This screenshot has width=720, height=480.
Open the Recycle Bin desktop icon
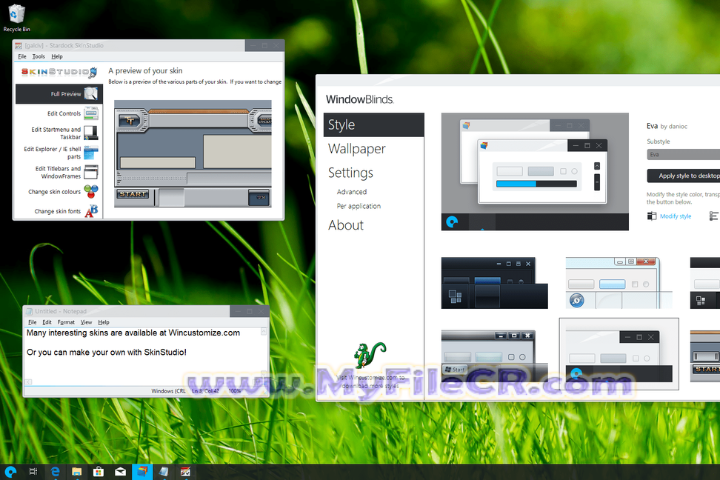point(17,18)
